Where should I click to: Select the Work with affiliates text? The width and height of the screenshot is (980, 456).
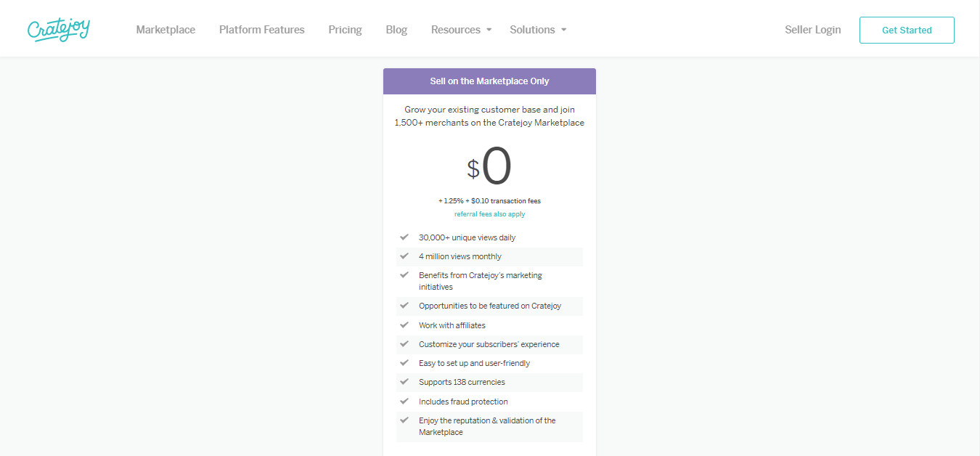pos(452,325)
